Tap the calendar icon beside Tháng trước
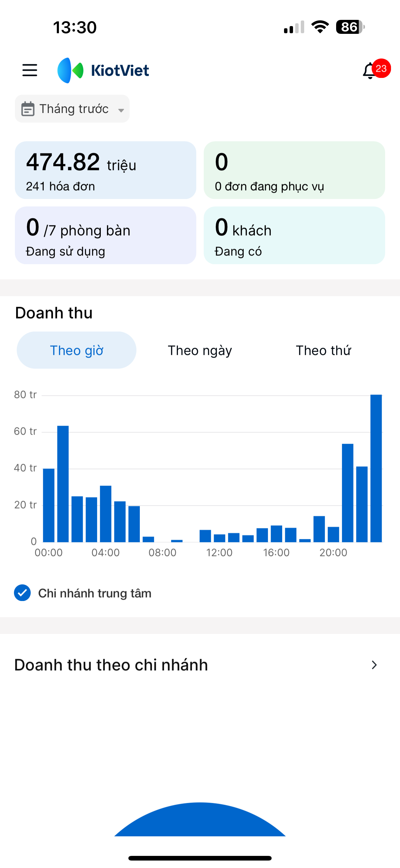The height and width of the screenshot is (868, 400). (x=28, y=109)
